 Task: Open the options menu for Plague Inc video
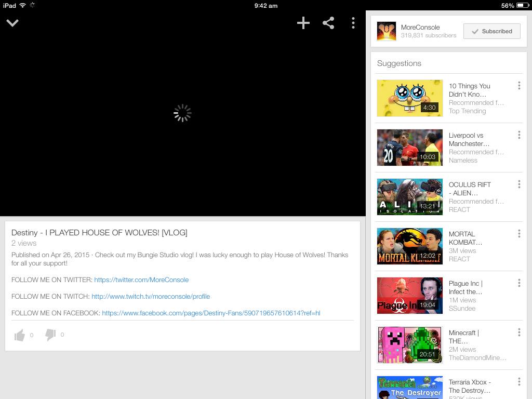[519, 283]
